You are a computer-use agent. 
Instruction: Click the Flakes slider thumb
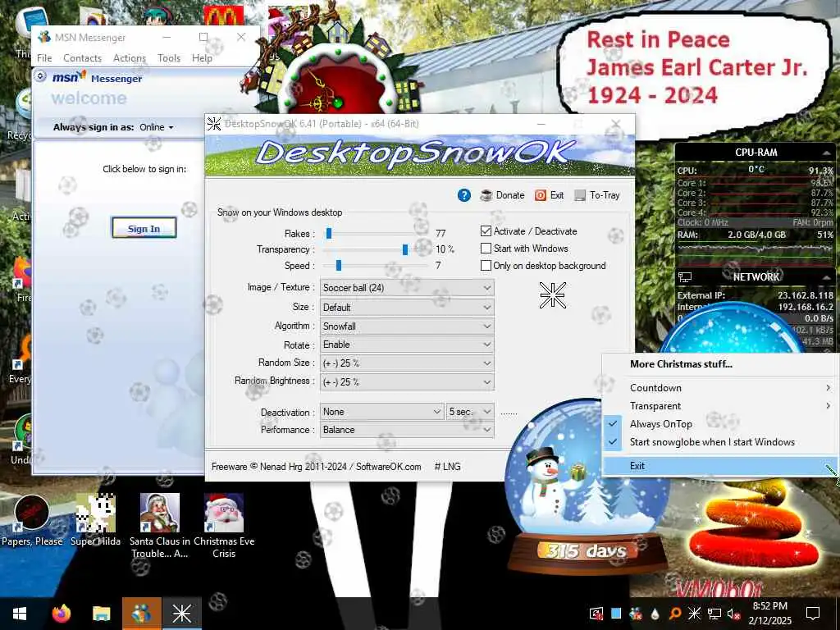pos(329,233)
